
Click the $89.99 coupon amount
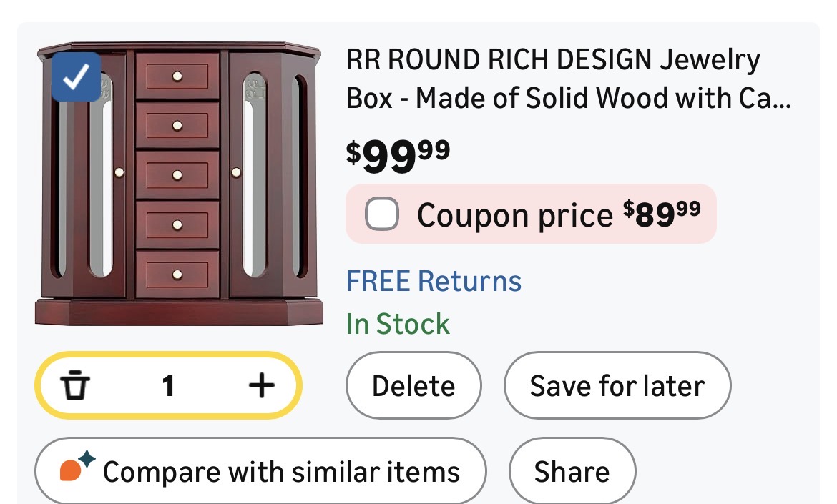[662, 214]
